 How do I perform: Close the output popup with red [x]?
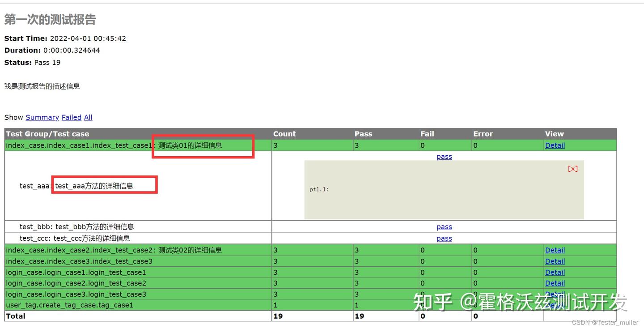572,169
